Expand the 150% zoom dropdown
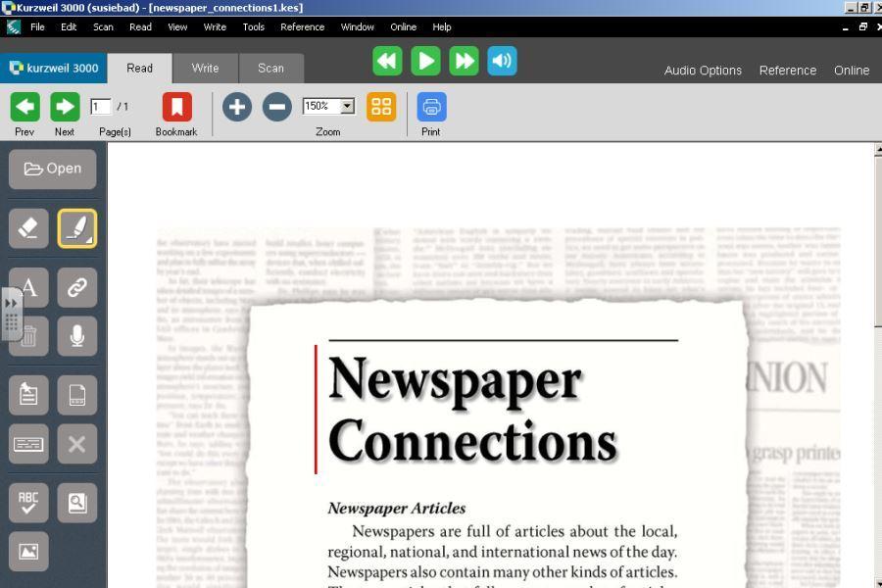Viewport: 882px width, 588px height. tap(347, 106)
